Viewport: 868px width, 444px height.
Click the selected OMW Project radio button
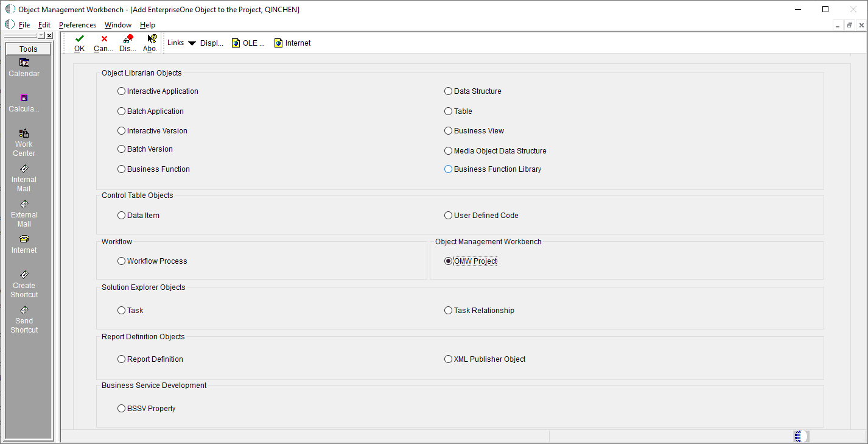tap(449, 261)
